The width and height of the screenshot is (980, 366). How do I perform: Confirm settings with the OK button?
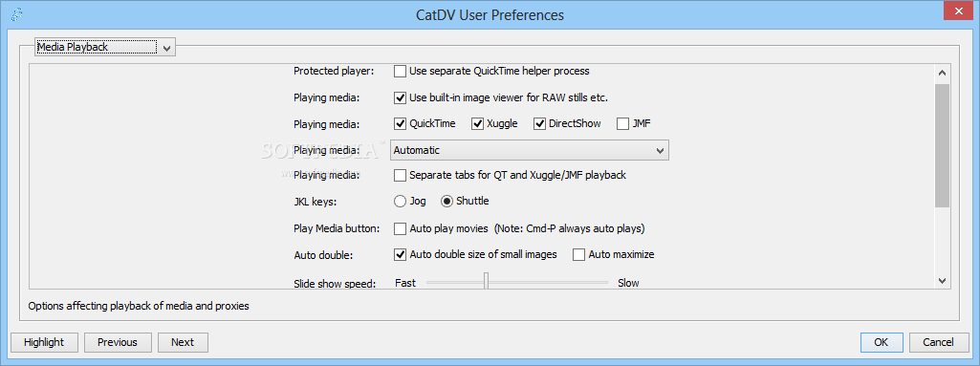(882, 342)
